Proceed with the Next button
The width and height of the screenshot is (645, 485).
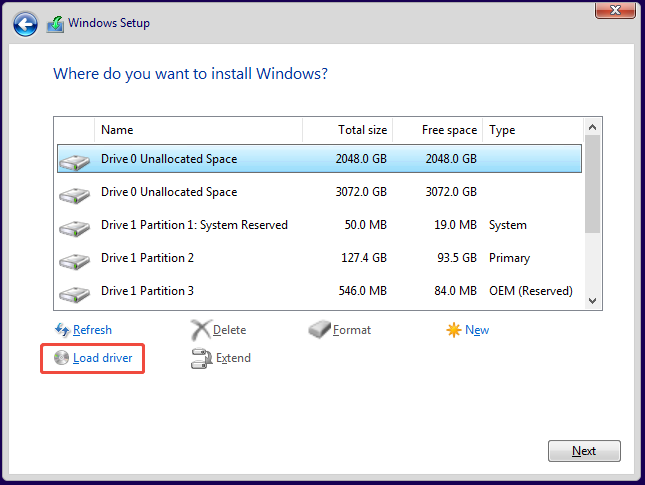tap(584, 451)
